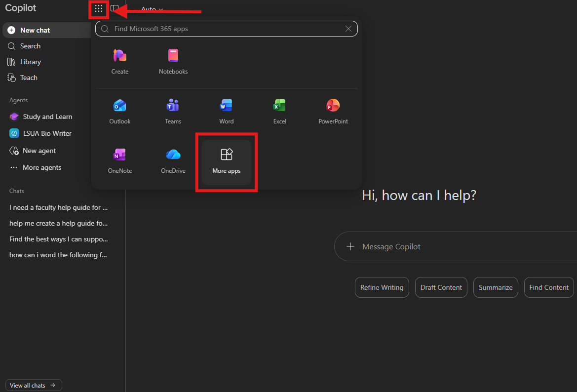Select the Find Content suggestion
Screen dimensions: 577x392
pyautogui.click(x=549, y=287)
